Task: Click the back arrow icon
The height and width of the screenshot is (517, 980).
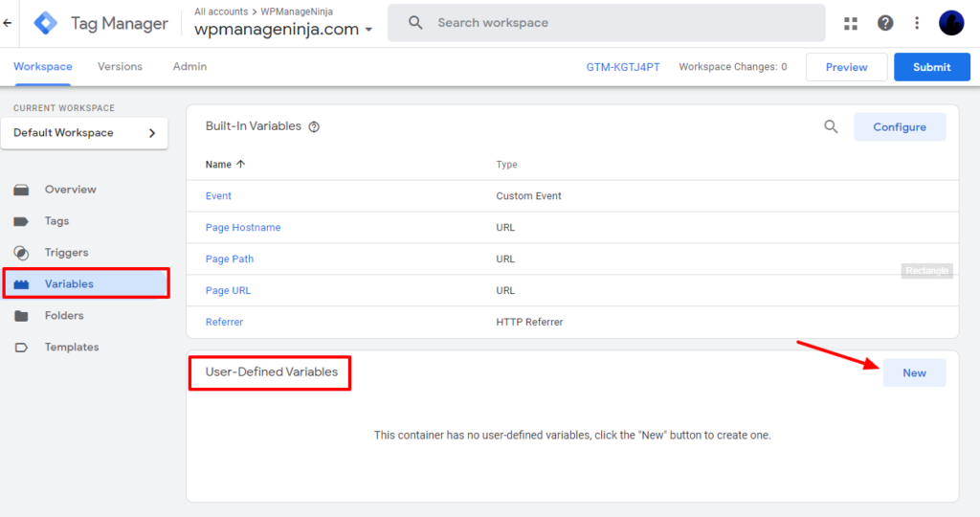Action: [x=8, y=23]
